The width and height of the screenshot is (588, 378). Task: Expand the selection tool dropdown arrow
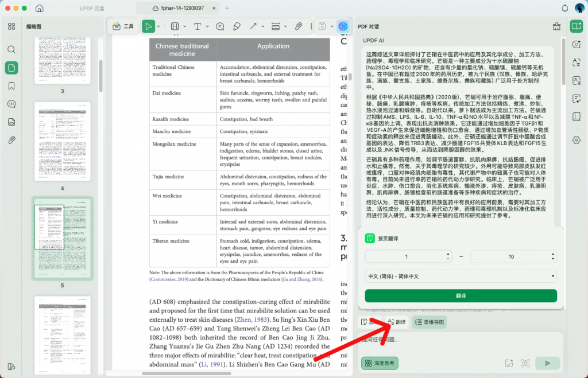click(158, 26)
